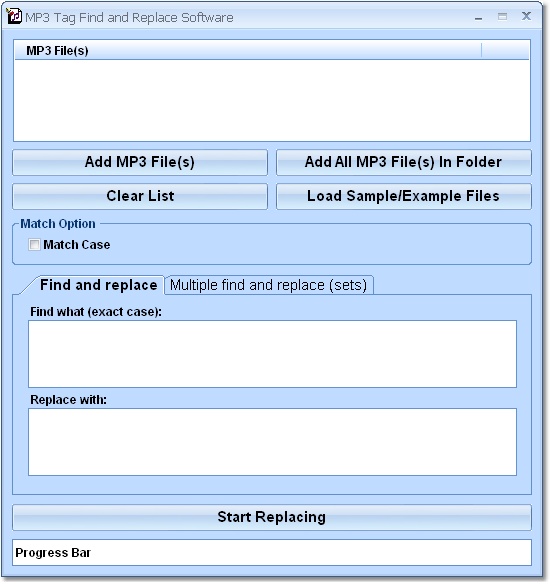Screen dimensions: 550x584
Task: Enable the Match Case checkbox
Action: point(34,245)
